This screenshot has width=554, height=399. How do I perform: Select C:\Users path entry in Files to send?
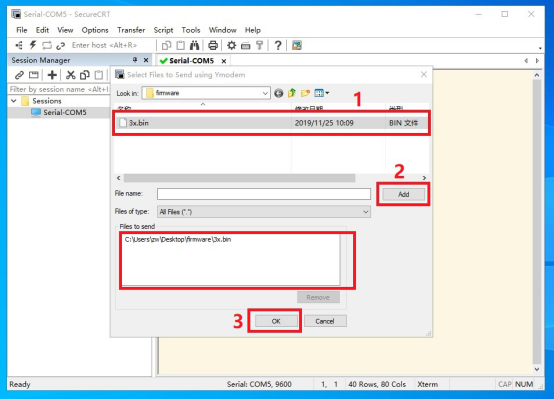tap(178, 239)
